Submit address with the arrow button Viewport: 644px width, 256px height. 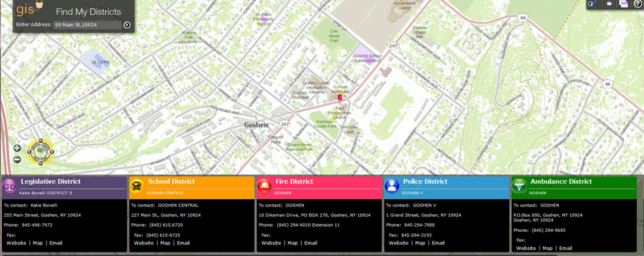pos(127,25)
